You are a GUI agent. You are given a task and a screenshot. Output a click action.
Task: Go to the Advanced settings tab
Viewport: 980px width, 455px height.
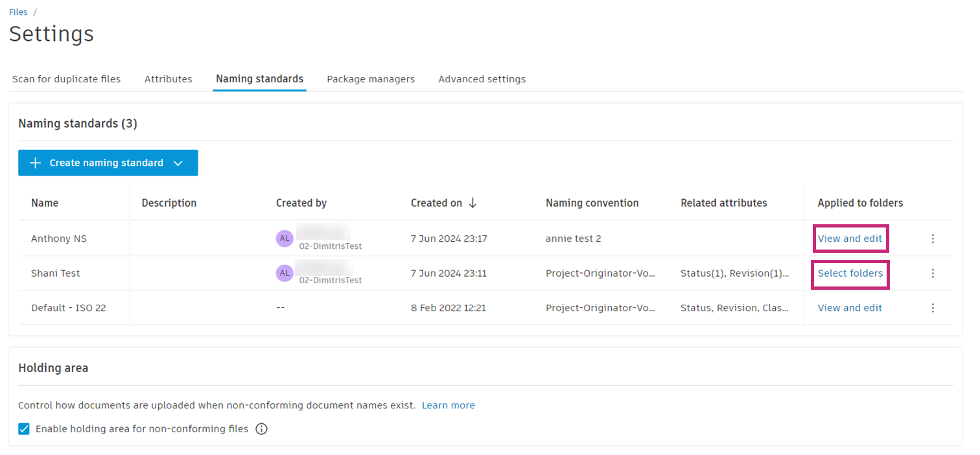click(482, 79)
